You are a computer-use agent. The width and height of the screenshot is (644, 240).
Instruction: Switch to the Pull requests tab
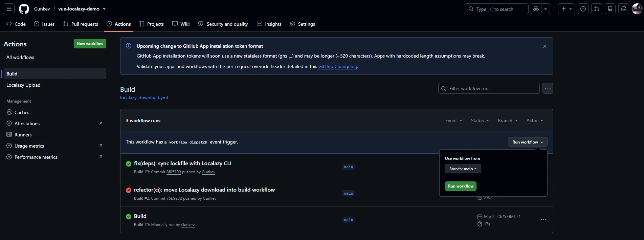(x=81, y=24)
